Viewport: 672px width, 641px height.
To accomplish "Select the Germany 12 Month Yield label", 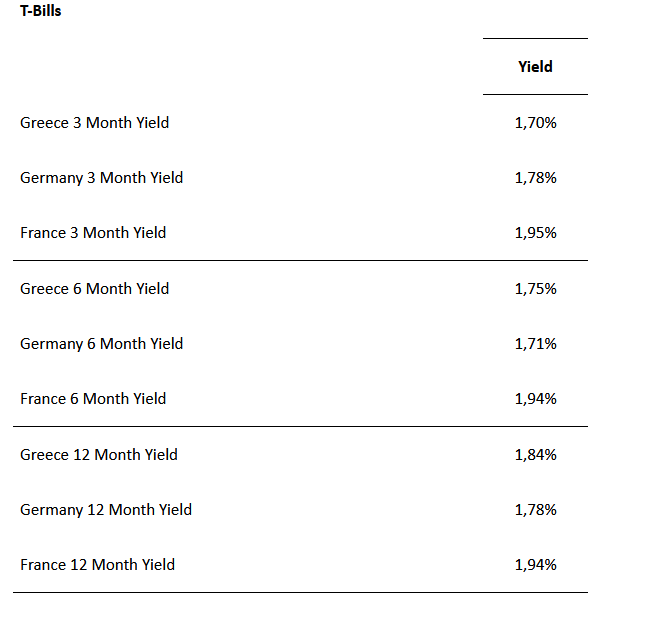I will [x=105, y=510].
